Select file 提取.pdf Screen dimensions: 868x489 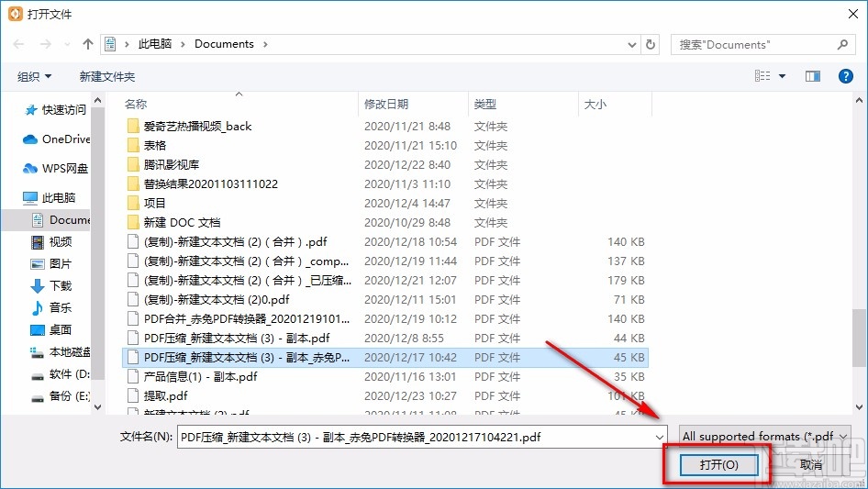(x=384, y=396)
